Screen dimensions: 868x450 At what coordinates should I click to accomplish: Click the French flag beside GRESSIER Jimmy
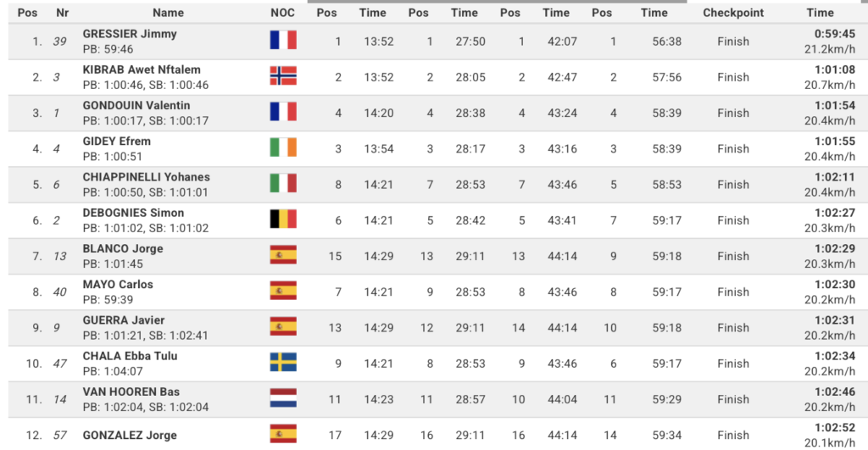click(x=283, y=40)
